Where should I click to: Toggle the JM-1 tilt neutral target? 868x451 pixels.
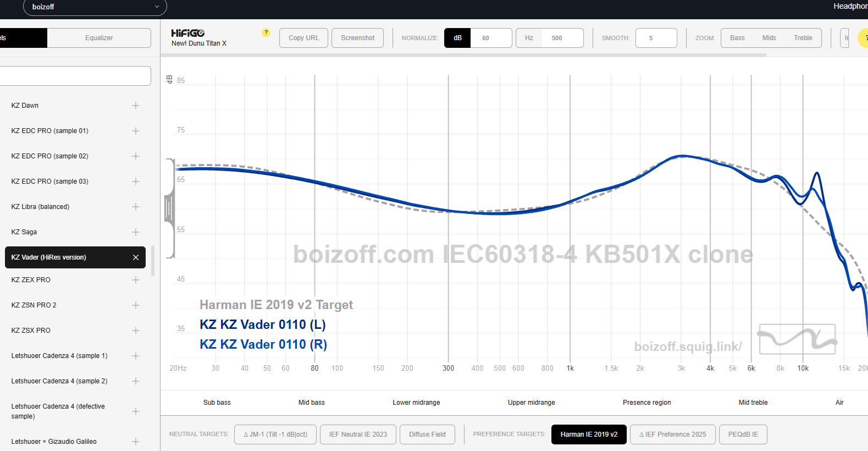point(275,435)
